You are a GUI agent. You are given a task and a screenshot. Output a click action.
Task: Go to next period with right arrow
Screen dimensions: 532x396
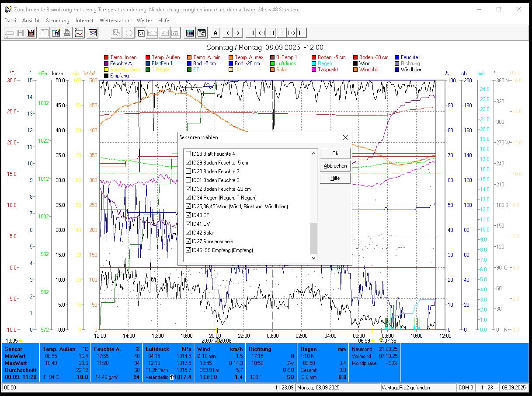click(x=238, y=33)
